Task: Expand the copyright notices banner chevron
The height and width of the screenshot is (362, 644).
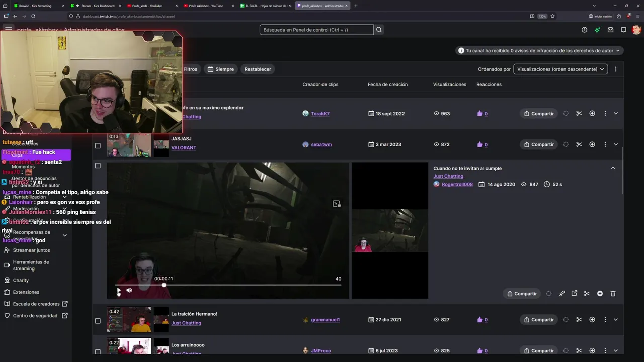Action: pyautogui.click(x=618, y=51)
